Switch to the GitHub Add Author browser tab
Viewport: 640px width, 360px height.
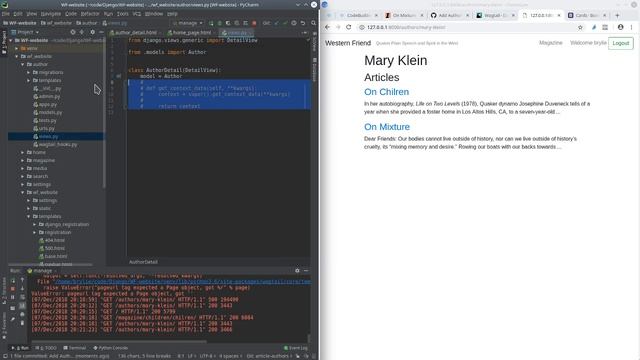[x=449, y=16]
